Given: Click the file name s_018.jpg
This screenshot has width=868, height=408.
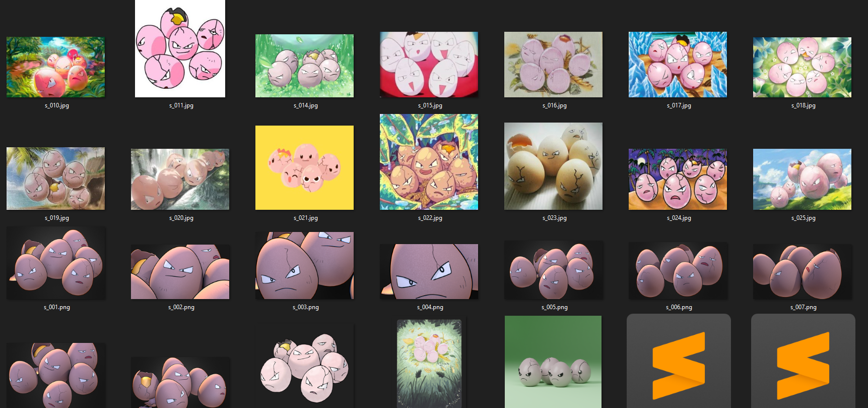Looking at the screenshot, I should (804, 105).
